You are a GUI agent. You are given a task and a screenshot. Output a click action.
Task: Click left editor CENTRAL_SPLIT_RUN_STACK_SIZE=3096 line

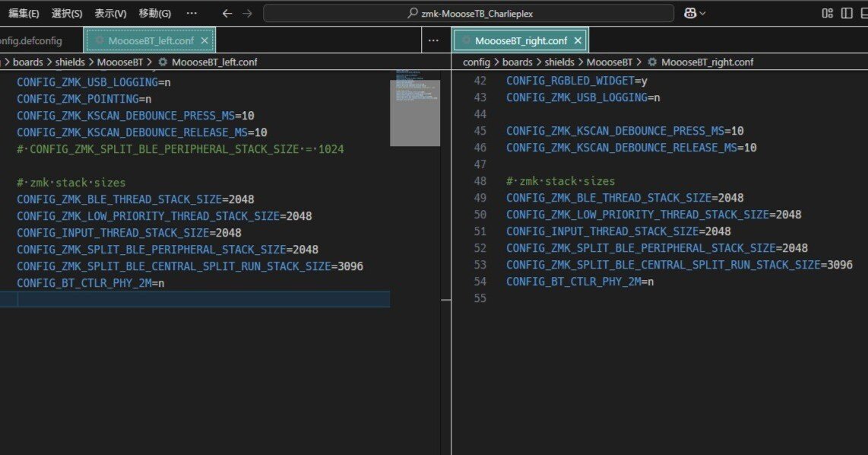click(x=190, y=266)
